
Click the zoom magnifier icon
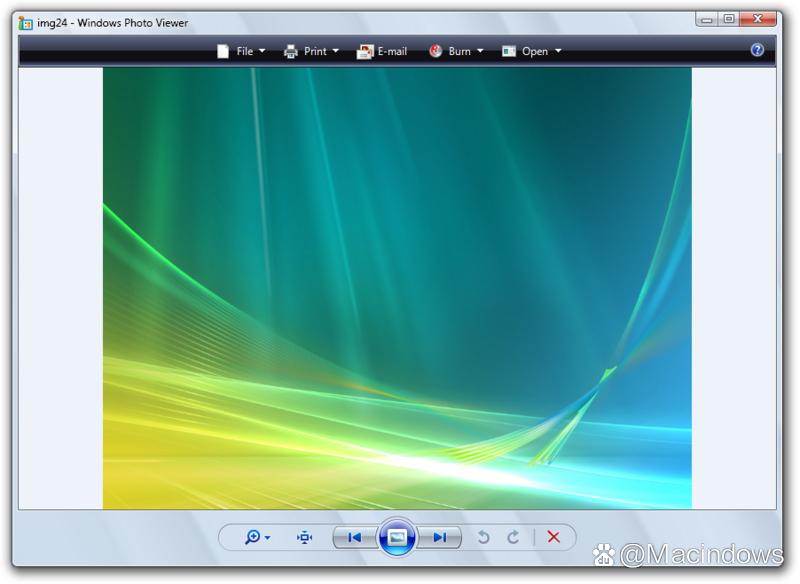click(x=253, y=537)
